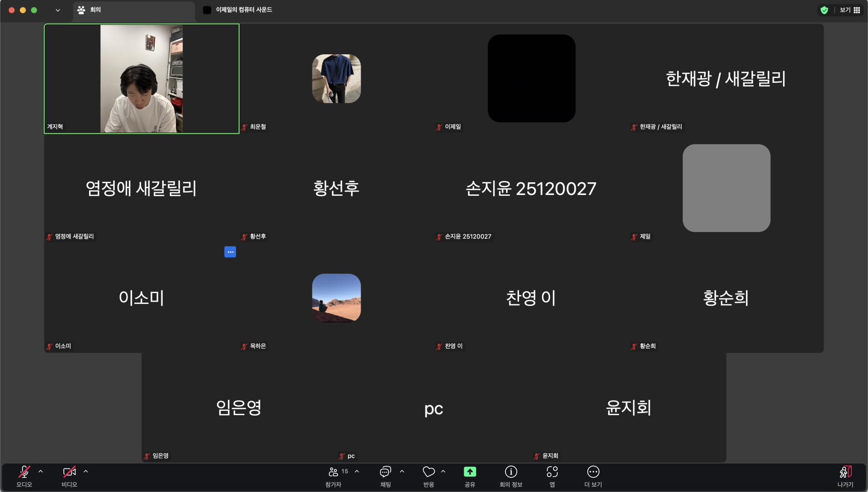Expand chat options chevron
868x492 pixels.
[402, 471]
